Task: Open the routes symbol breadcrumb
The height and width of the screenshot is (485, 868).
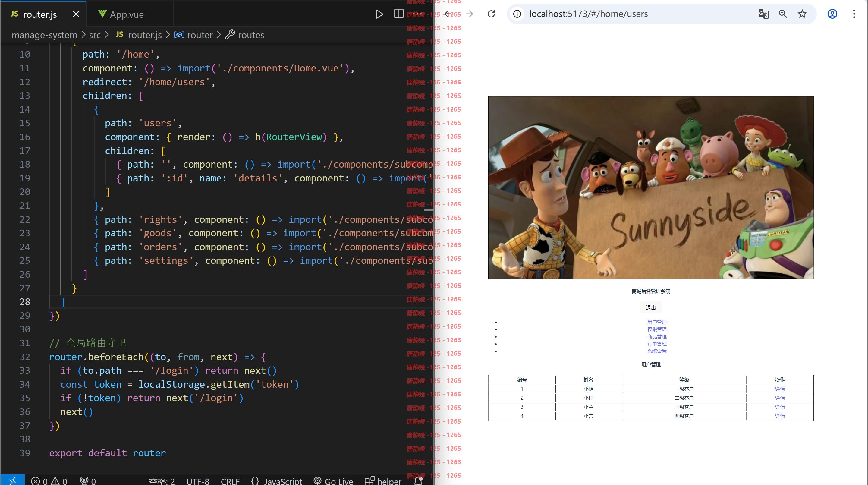Action: point(245,35)
